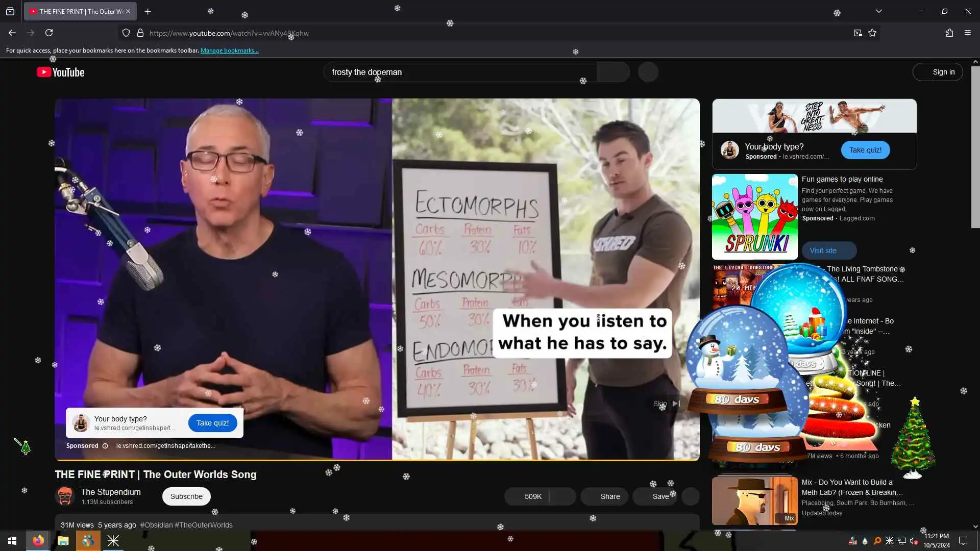Open the Manage bookmarks link
The height and width of the screenshot is (551, 980).
point(229,51)
